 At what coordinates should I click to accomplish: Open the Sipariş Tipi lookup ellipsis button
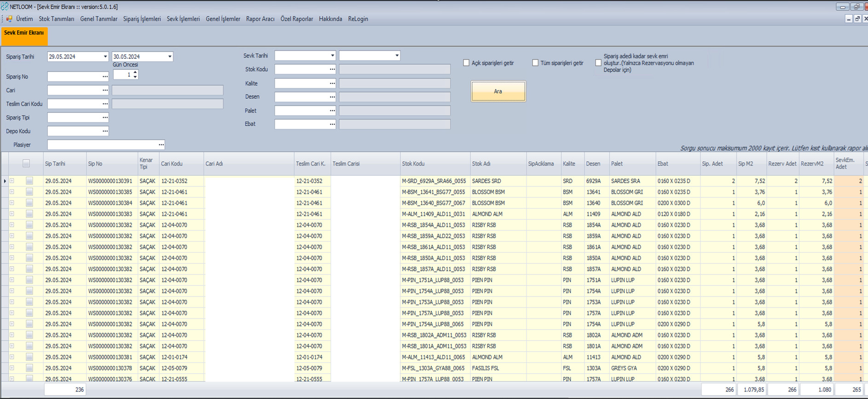105,118
